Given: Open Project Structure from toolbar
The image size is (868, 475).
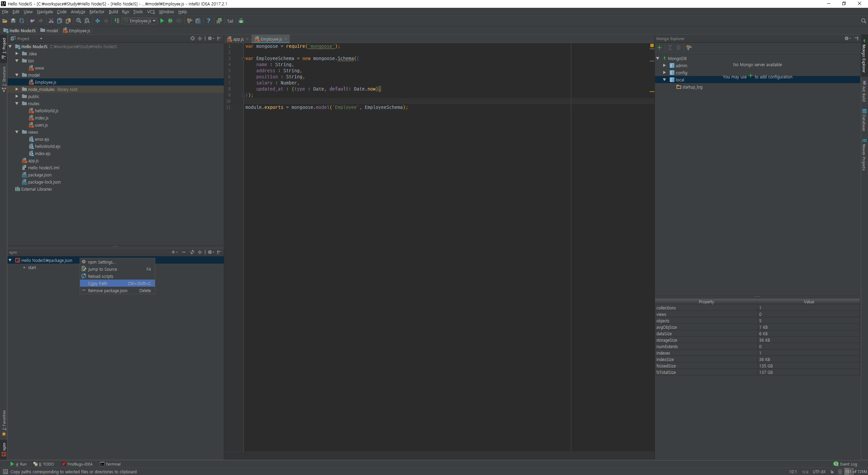Looking at the screenshot, I should coord(198,21).
